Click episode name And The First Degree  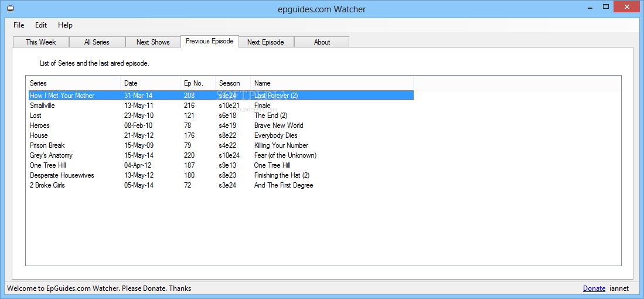[284, 185]
